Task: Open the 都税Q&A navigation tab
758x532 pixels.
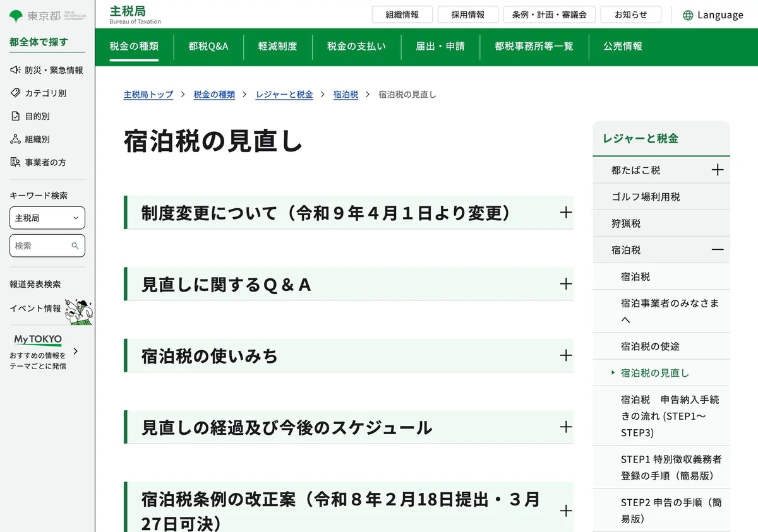Action: (x=208, y=46)
